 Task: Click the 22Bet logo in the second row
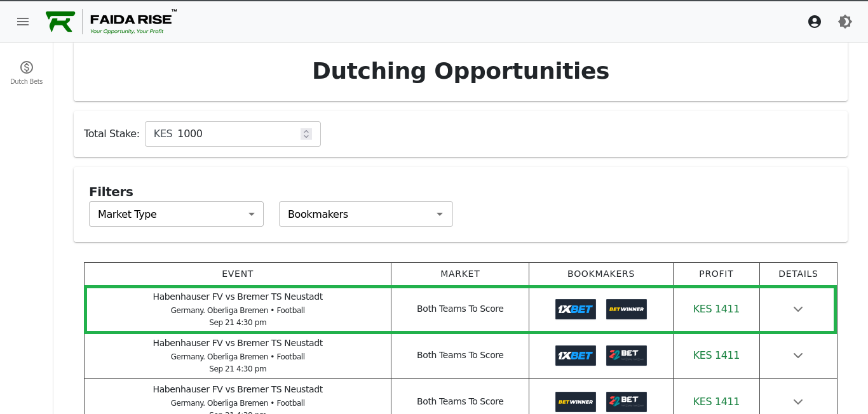pyautogui.click(x=627, y=355)
